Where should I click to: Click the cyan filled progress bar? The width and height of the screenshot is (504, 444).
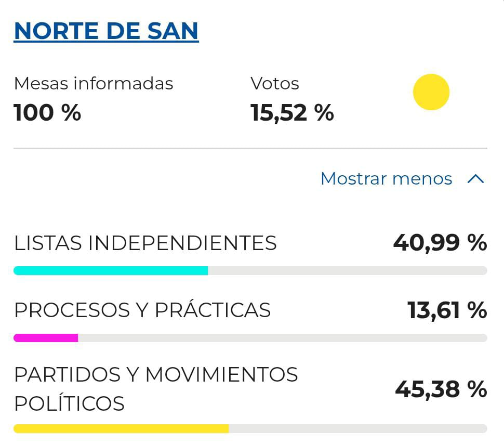pos(111,270)
